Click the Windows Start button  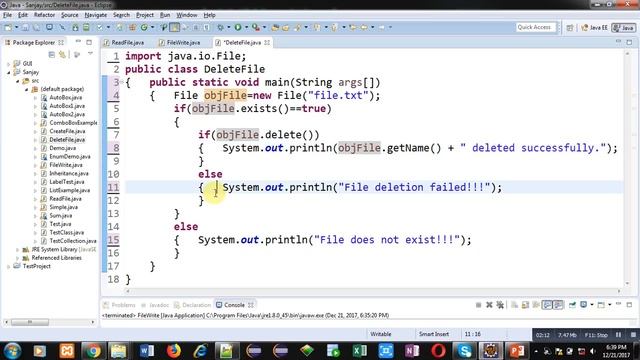(x=13, y=351)
